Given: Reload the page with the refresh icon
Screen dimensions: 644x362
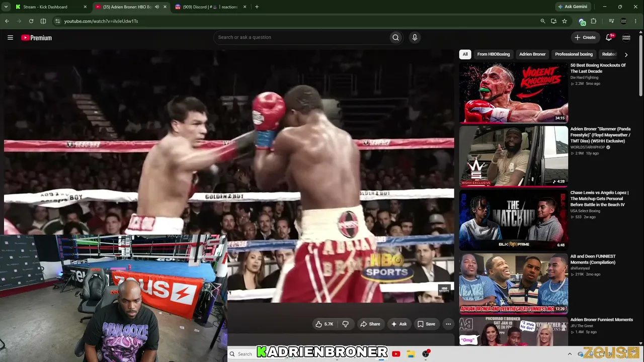Looking at the screenshot, I should click(31, 21).
